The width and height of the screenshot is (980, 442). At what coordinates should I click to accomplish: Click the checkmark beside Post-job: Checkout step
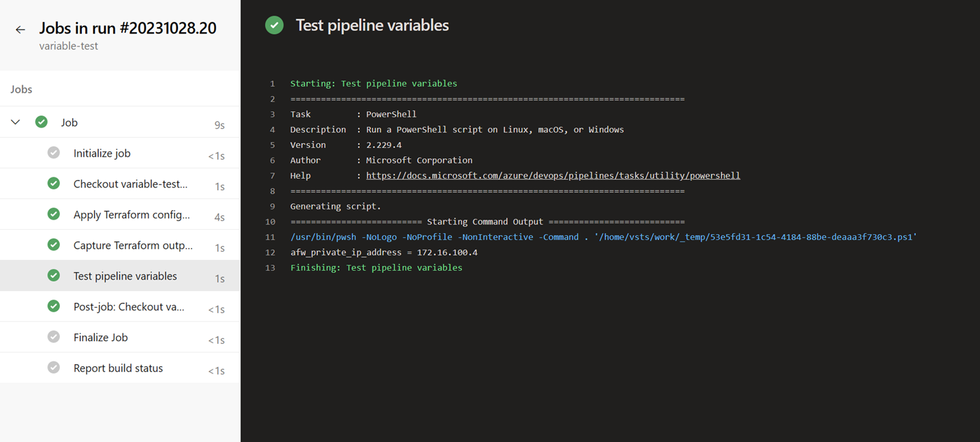(53, 306)
